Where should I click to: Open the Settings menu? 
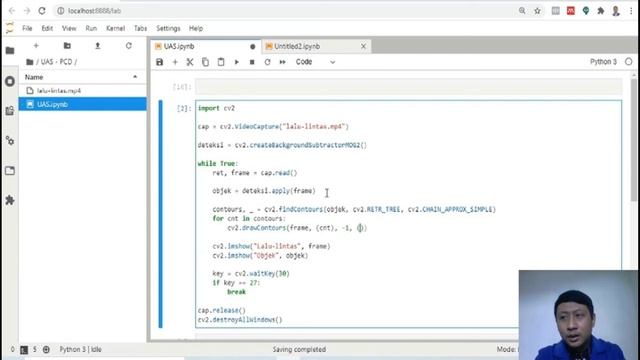click(x=168, y=28)
